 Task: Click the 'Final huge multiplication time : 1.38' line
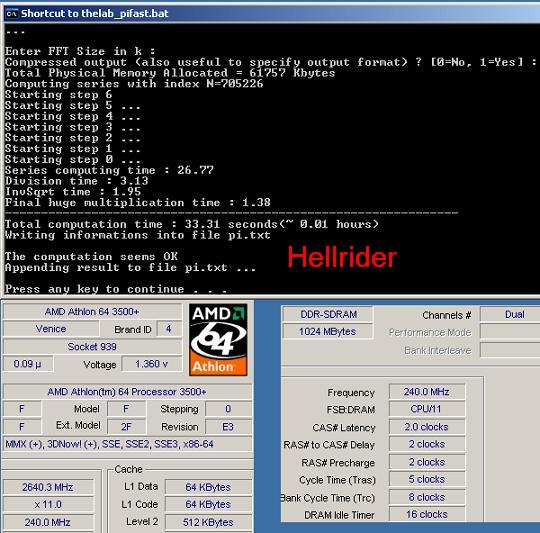[x=138, y=202]
